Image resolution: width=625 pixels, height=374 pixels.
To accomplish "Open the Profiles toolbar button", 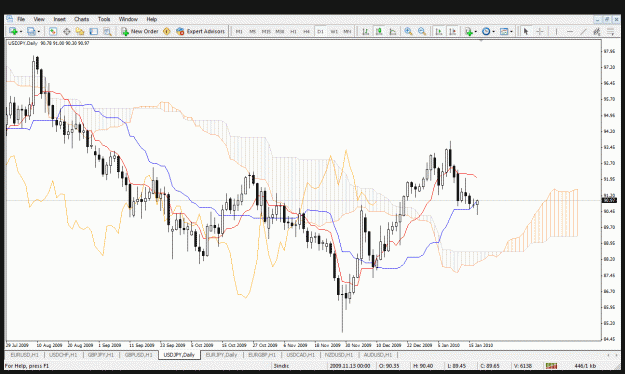I will pos(31,31).
